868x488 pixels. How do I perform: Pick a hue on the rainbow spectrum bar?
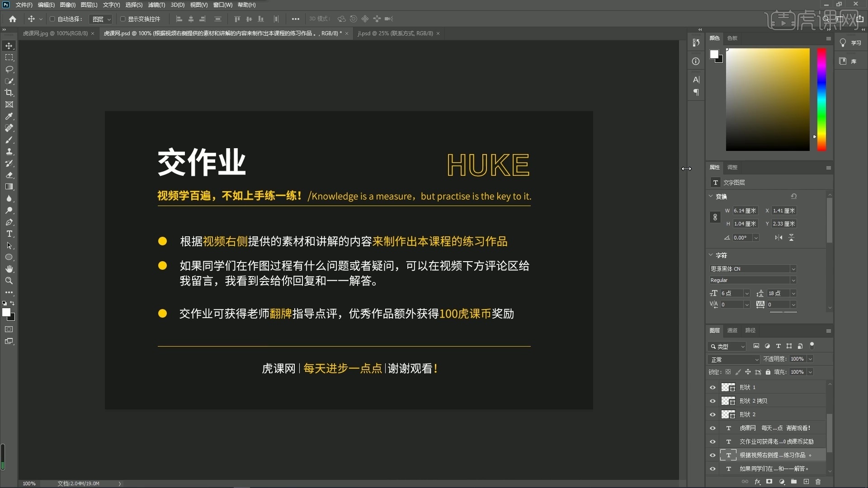(821, 99)
